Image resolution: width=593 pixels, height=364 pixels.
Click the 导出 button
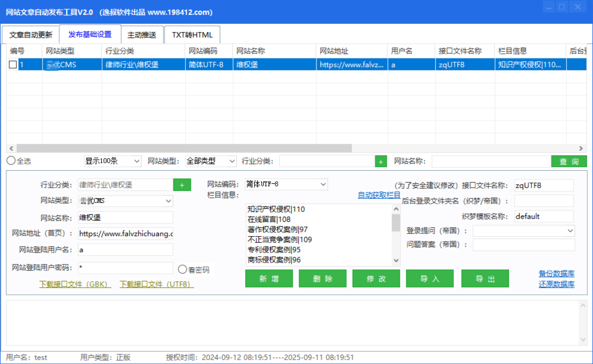pos(485,279)
